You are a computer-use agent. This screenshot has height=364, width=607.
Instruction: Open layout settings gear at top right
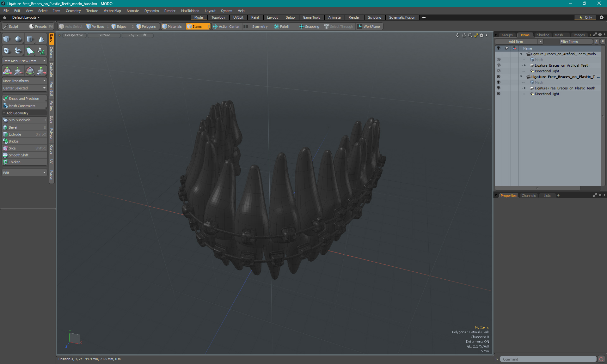pos(602,17)
